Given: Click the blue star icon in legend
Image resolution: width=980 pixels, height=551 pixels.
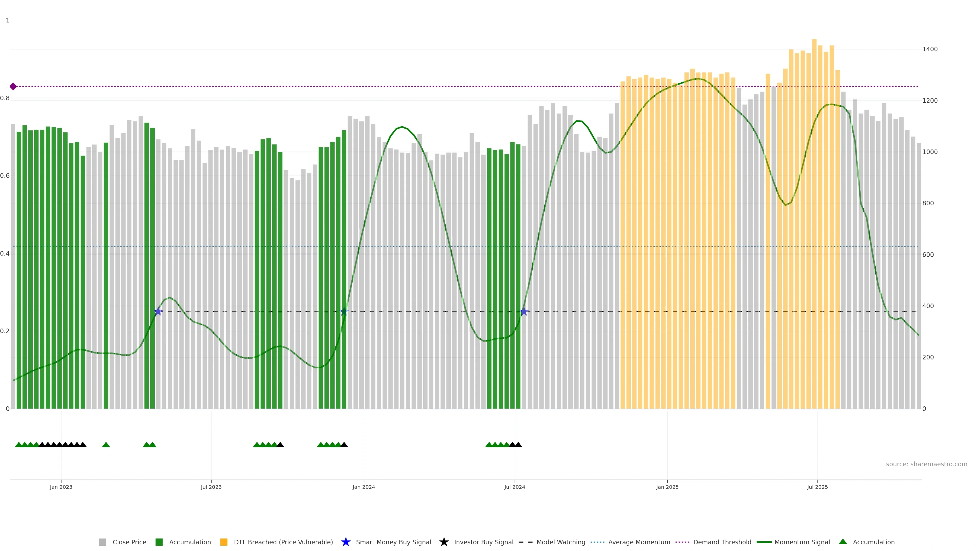Looking at the screenshot, I should click(x=346, y=542).
